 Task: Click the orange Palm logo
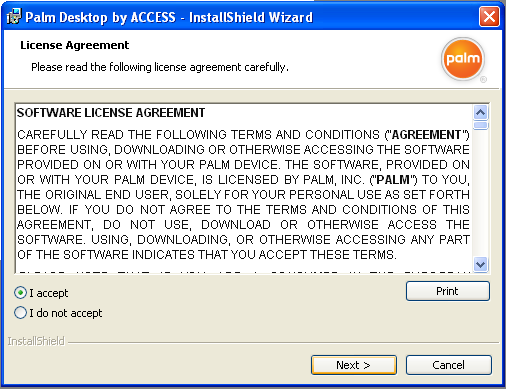463,59
